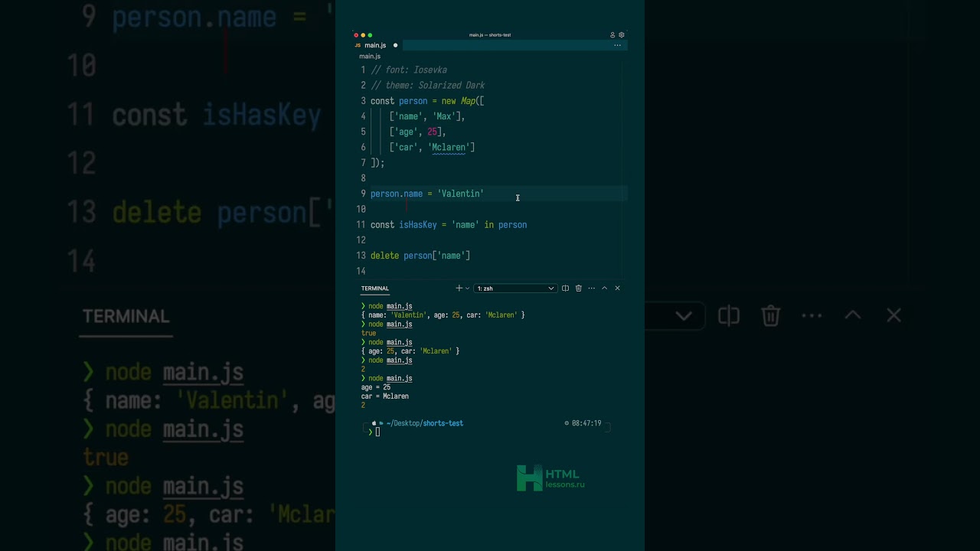980x551 pixels.
Task: Click line number 13 in the gutter
Action: 361,256
